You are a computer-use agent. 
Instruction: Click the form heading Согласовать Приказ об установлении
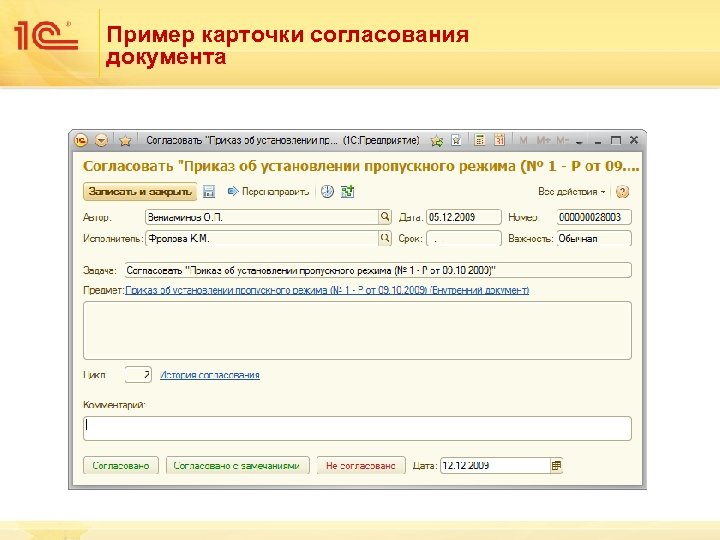pyautogui.click(x=361, y=166)
